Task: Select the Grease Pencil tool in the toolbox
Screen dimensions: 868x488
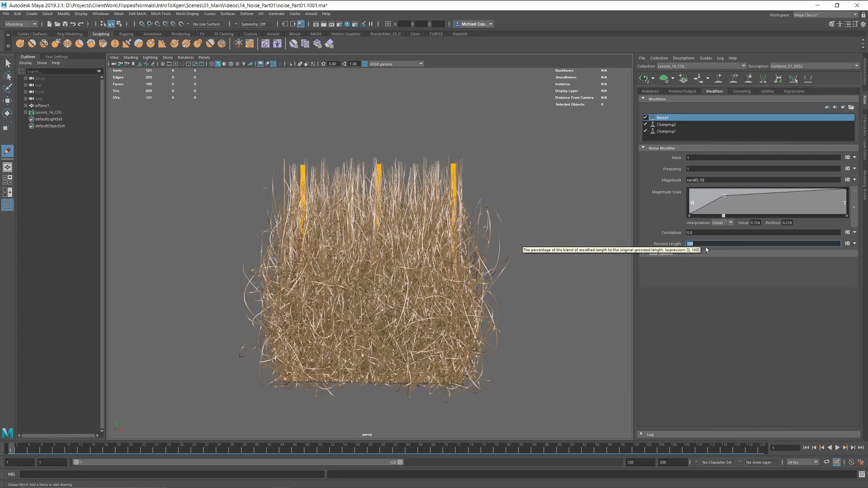Action: [8, 151]
